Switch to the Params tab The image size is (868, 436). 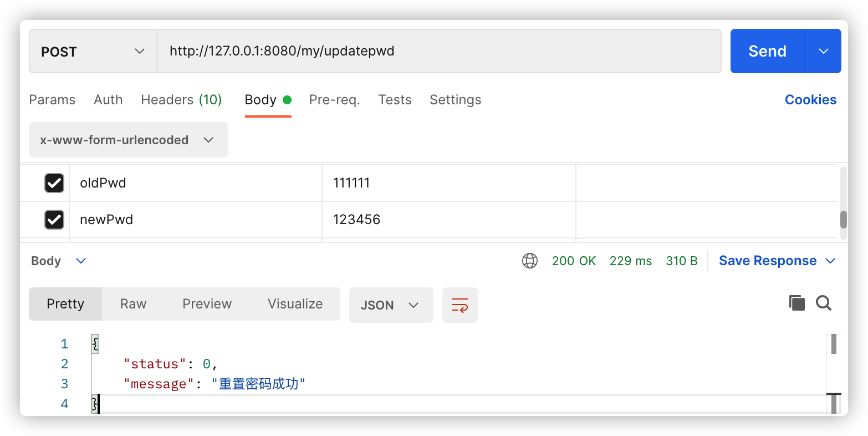[52, 100]
